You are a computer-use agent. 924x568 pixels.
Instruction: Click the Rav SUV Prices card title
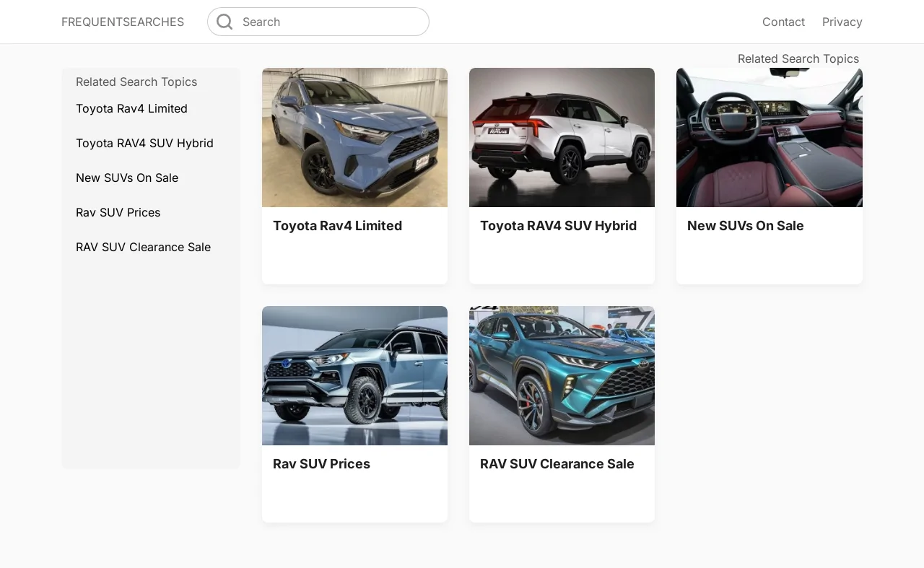[321, 464]
